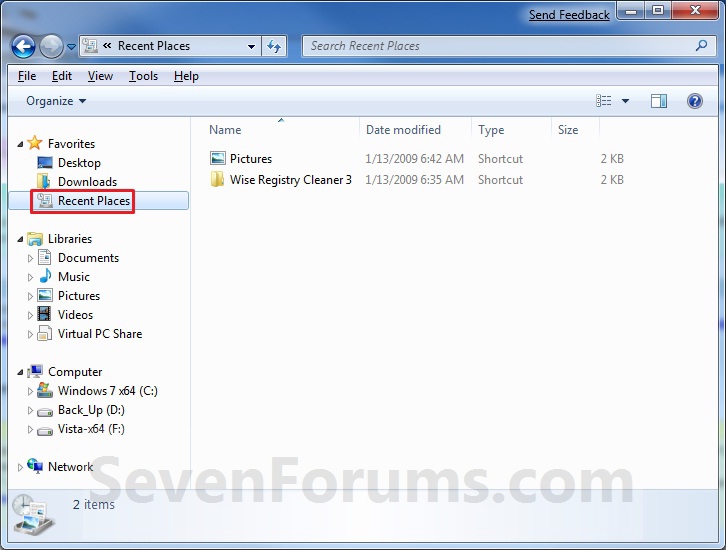Click the Virtual PC Share icon

[44, 333]
